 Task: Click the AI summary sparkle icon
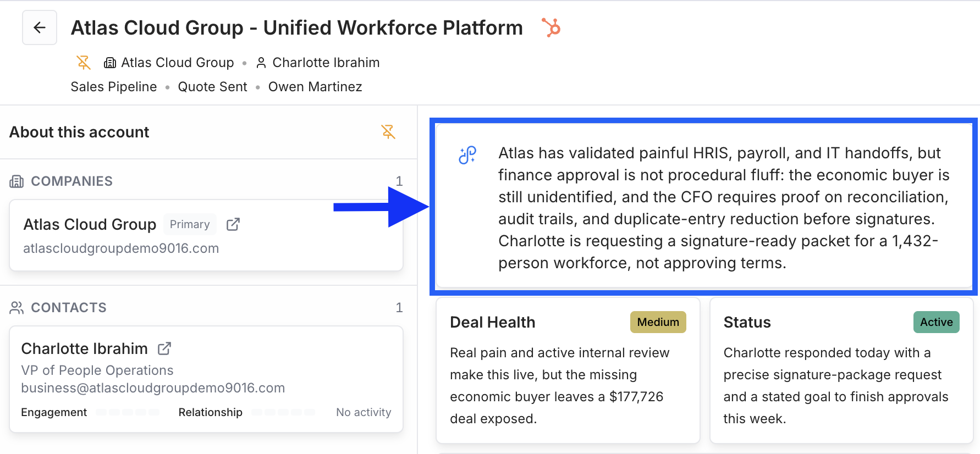pyautogui.click(x=467, y=155)
